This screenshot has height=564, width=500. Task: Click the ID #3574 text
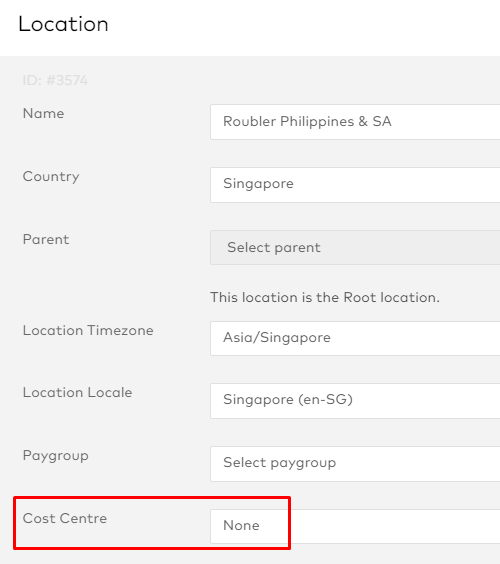(x=55, y=80)
